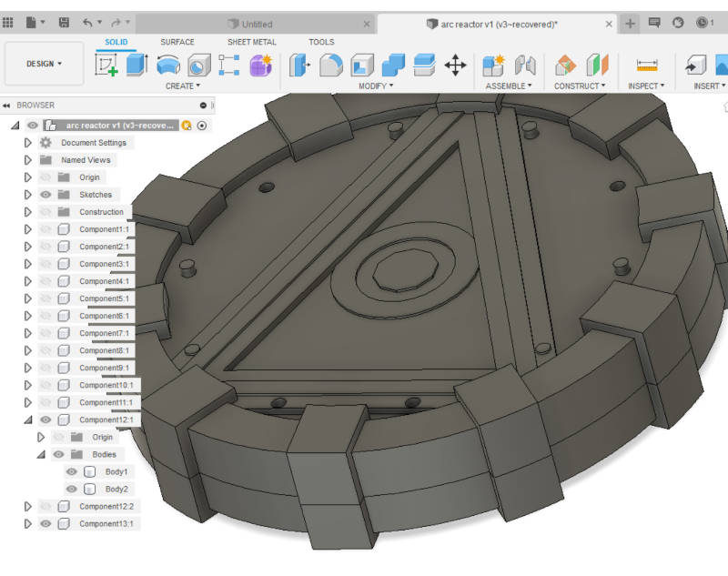Select the Move/Copy tool
Viewport: 728px width, 576px height.
point(456,65)
